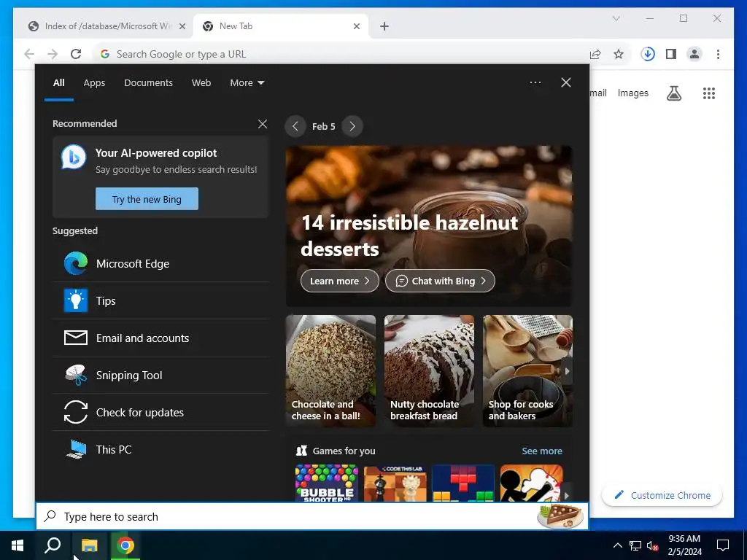Open the network tray icon
Screen dimensions: 747x560
pos(635,545)
